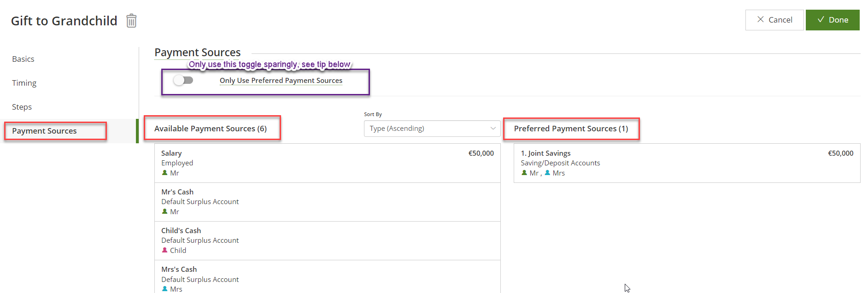868x293 pixels.
Task: Open the Sort By dropdown
Action: point(432,129)
